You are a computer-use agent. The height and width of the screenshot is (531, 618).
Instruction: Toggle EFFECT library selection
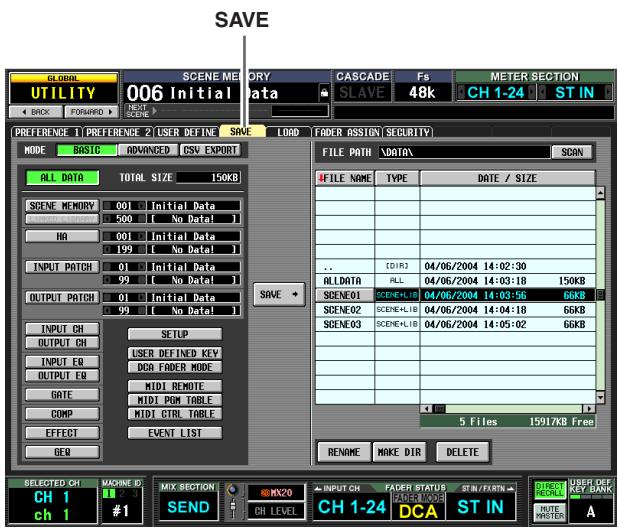62,433
